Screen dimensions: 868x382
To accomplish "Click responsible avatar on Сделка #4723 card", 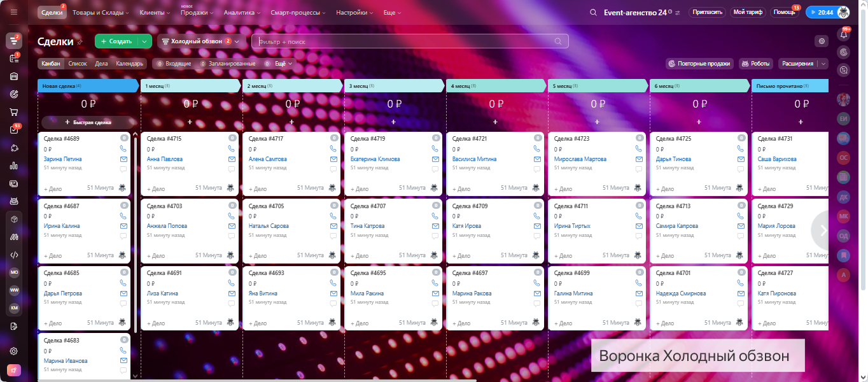I will (x=638, y=188).
